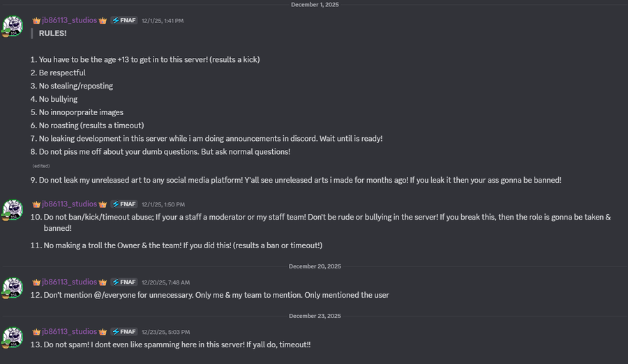This screenshot has height=364, width=628.
Task: Click the FNAF tag on the 12/20/25 message
Action: [x=124, y=282]
